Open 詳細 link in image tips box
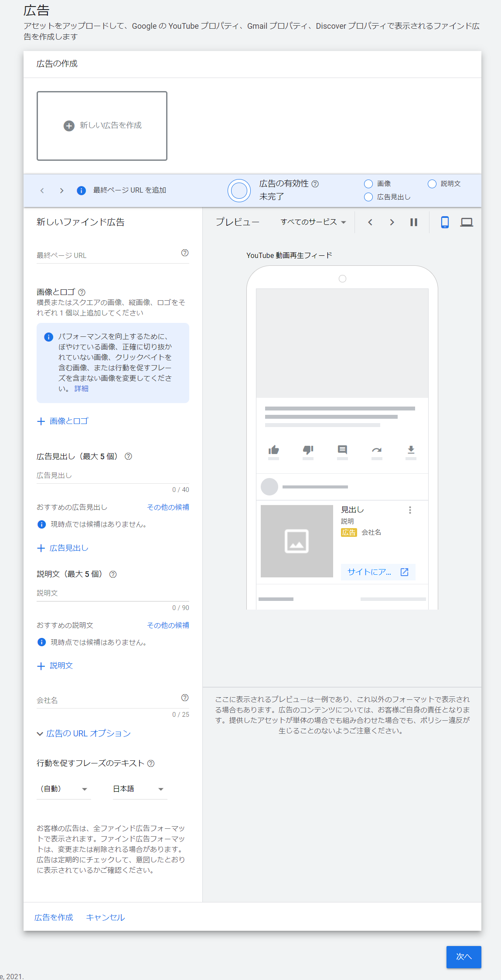 tap(82, 389)
